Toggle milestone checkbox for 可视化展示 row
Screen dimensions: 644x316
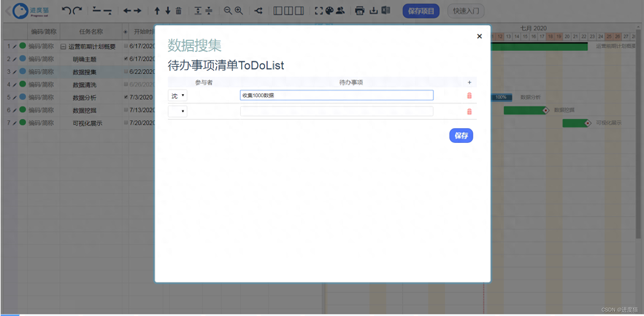126,123
